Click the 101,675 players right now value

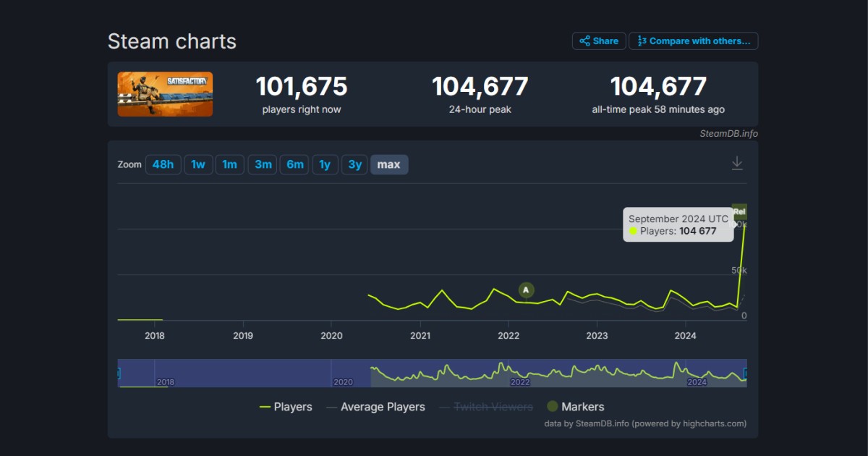click(x=302, y=87)
